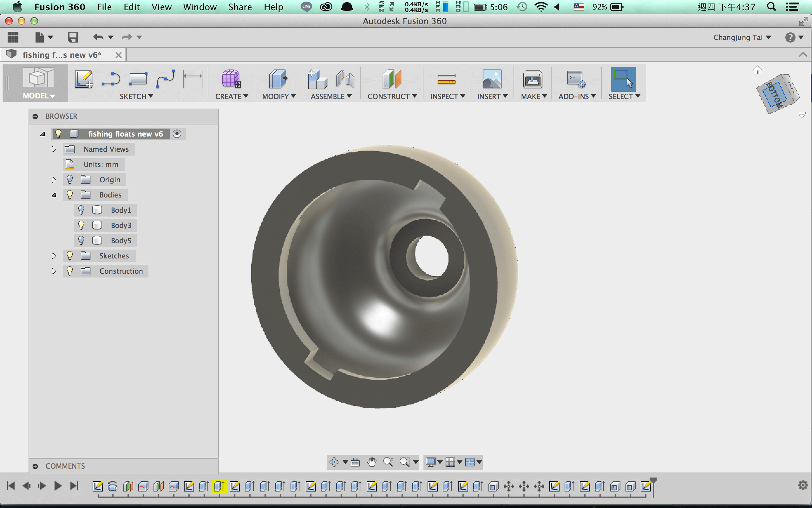Click the Joint assemble icon
This screenshot has width=812, height=508.
[345, 79]
